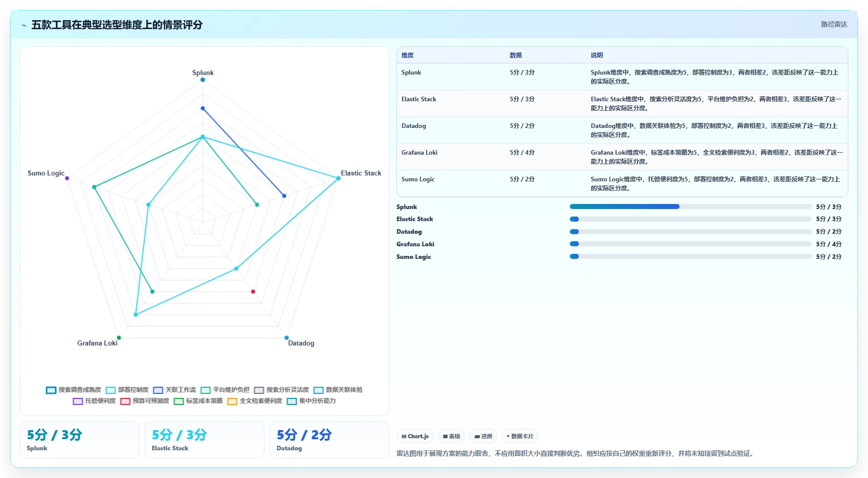Click the Elastic Stack axis label on radar
Viewport: 868px width, 478px height.
tap(361, 173)
